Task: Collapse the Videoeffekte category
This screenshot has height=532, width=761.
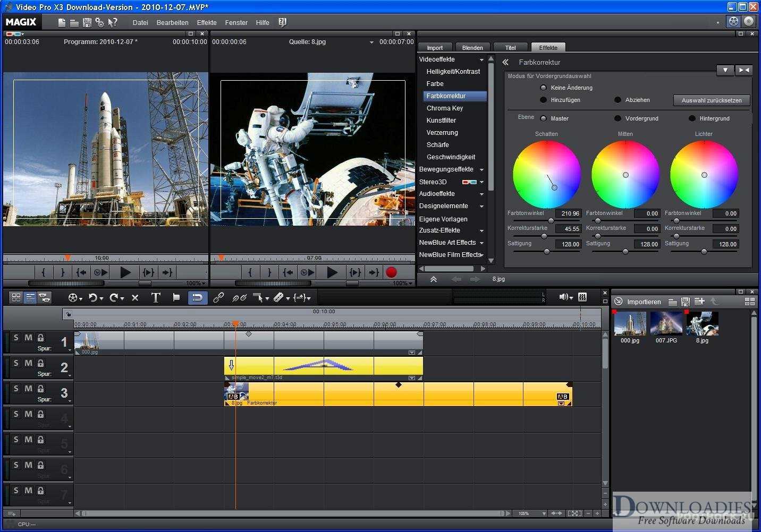Action: [481, 60]
